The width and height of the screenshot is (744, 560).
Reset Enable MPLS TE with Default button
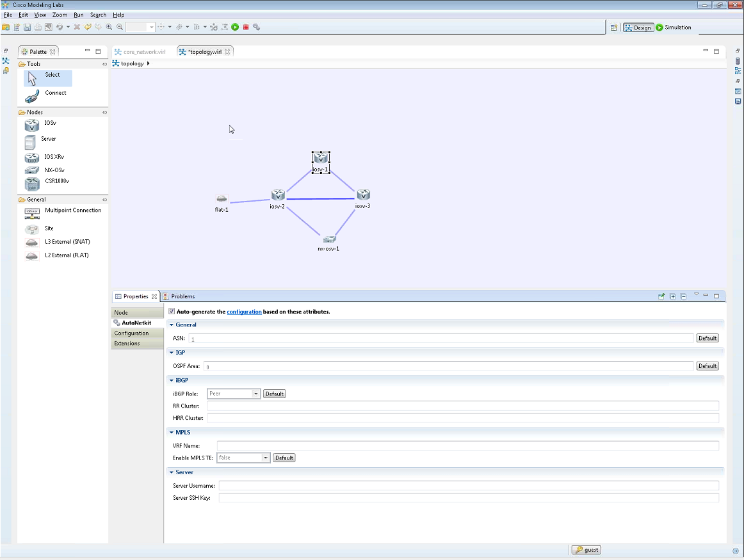click(x=284, y=458)
